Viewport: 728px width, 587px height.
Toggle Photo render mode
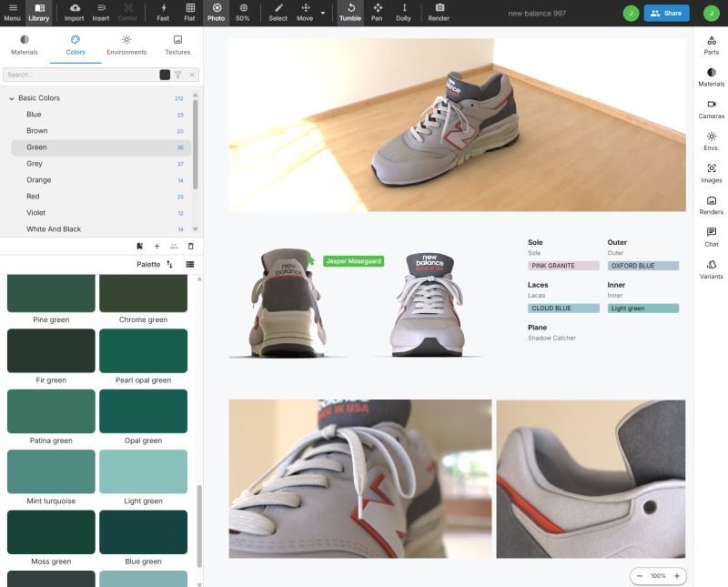coord(216,12)
